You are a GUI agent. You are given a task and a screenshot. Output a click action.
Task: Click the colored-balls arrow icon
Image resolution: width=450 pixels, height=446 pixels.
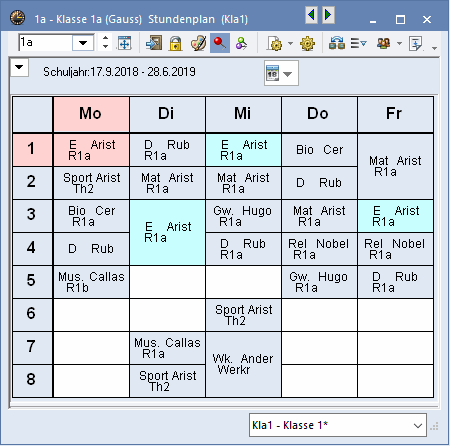241,43
